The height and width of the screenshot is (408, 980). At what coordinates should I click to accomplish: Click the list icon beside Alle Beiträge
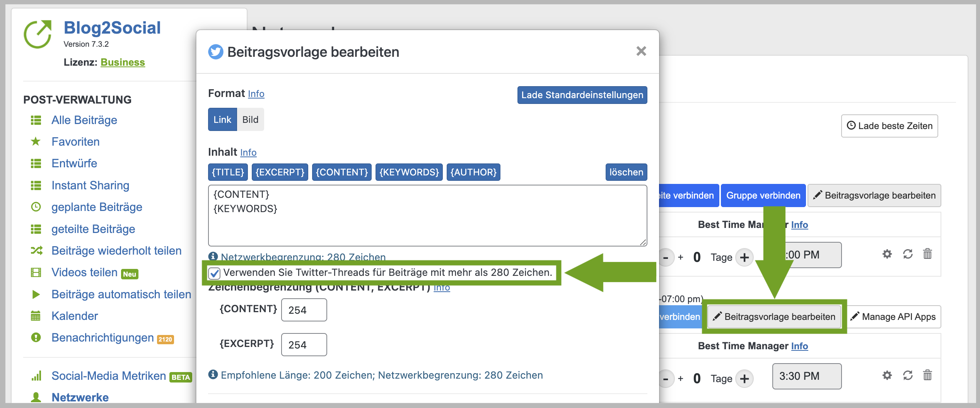tap(36, 120)
